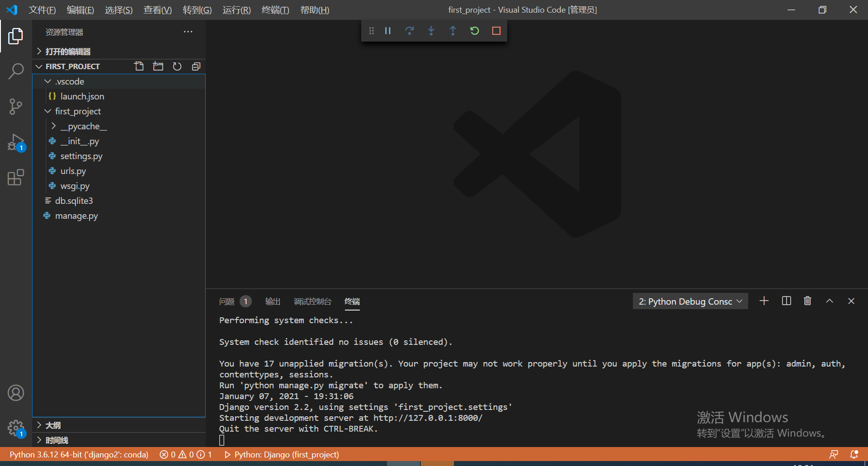Maximize the terminal panel size
Viewport: 868px width, 466px height.
[830, 301]
